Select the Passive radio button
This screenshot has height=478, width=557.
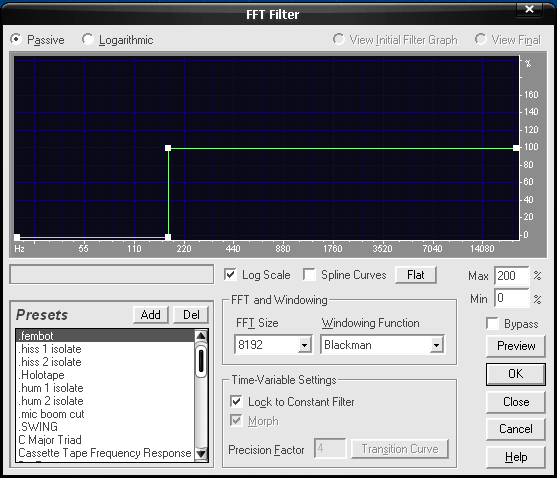click(x=16, y=39)
